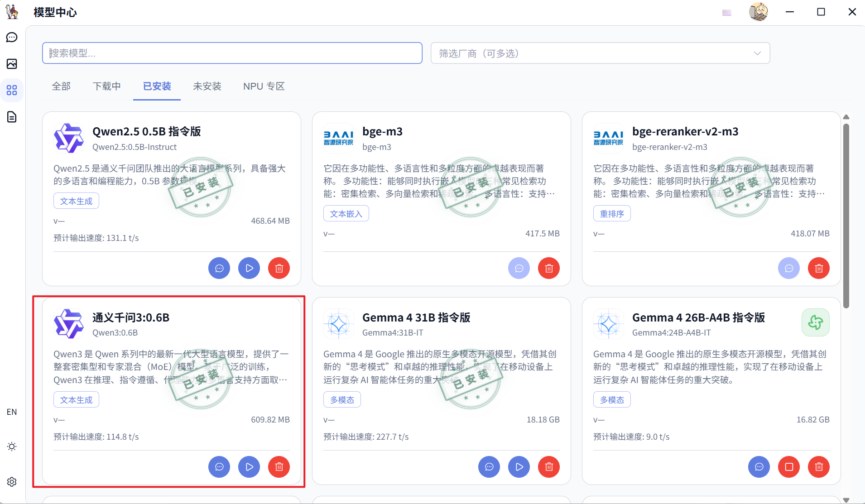Stop the running Gemma 4 26B-A4B model
Image resolution: width=865 pixels, height=504 pixels.
tap(789, 467)
